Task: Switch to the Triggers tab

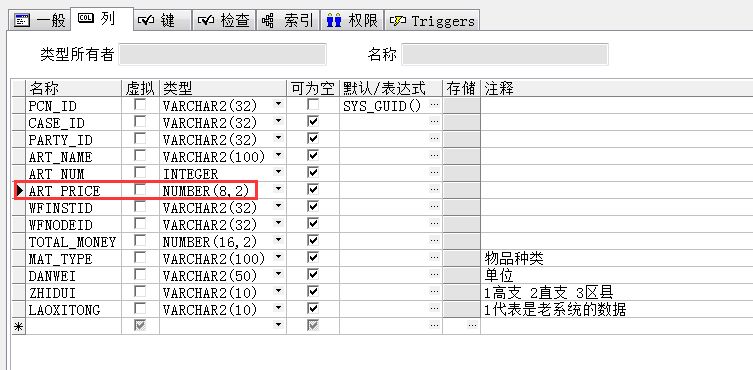Action: tap(432, 21)
